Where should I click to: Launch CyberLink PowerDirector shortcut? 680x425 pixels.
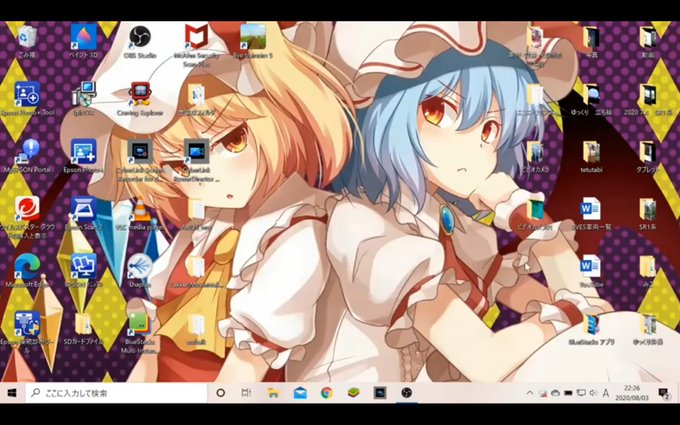(x=196, y=152)
